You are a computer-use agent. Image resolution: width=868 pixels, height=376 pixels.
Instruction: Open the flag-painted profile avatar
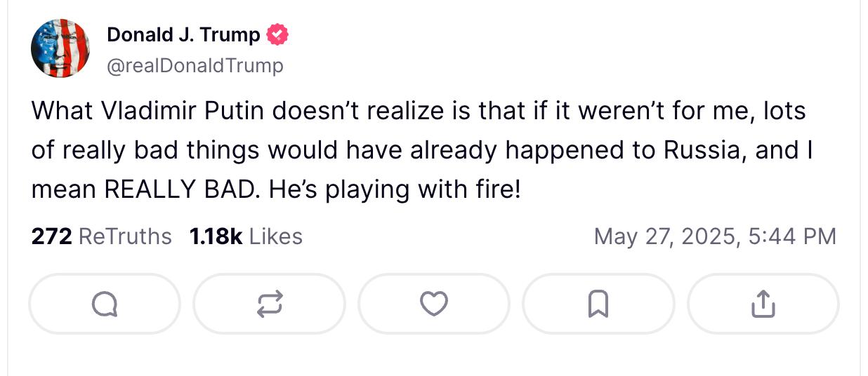[x=60, y=48]
